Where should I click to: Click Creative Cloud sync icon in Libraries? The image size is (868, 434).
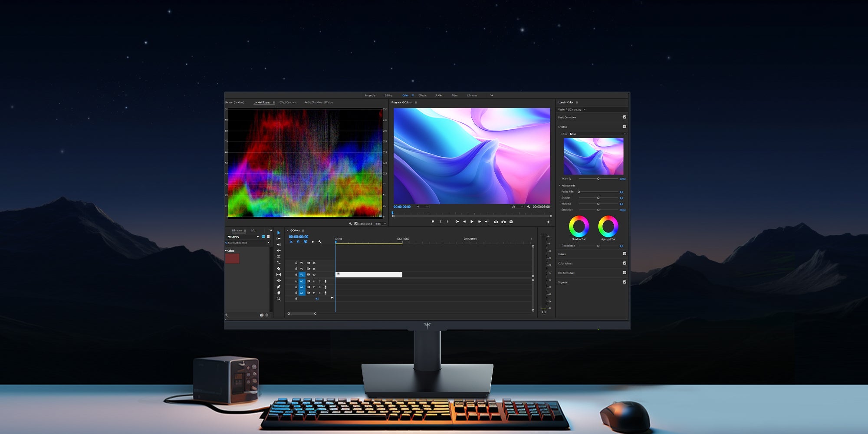[x=261, y=315]
